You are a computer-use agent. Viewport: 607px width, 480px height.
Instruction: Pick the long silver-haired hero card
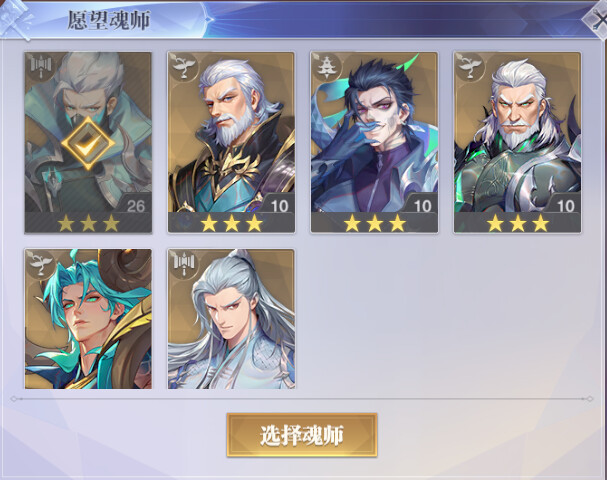tap(231, 319)
